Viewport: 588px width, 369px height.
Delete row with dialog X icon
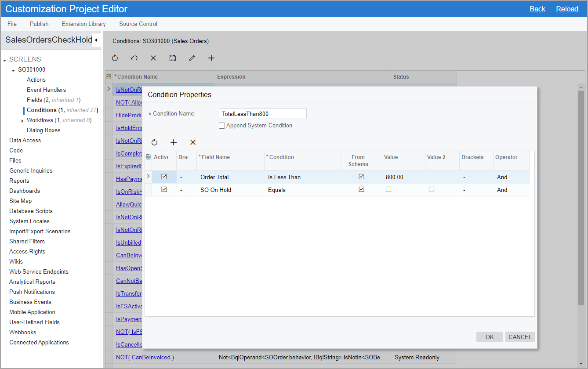(x=193, y=142)
